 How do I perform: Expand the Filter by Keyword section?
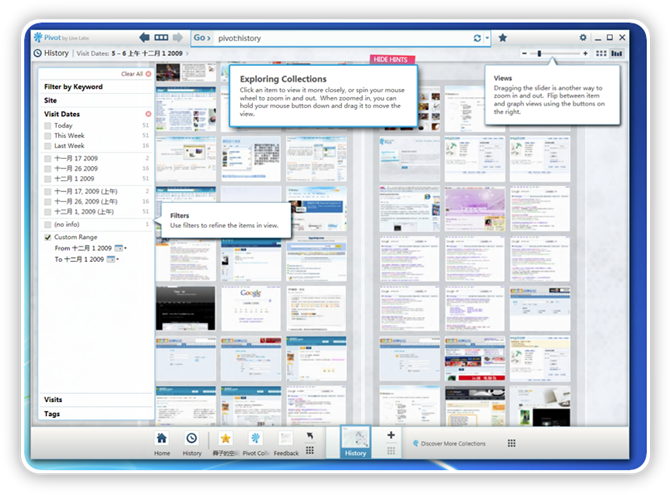coord(73,87)
